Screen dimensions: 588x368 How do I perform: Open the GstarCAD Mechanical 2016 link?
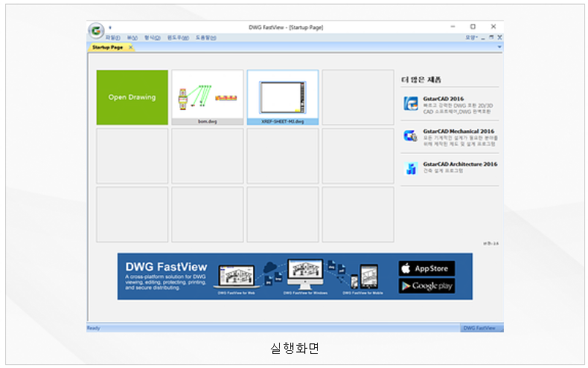[458, 132]
